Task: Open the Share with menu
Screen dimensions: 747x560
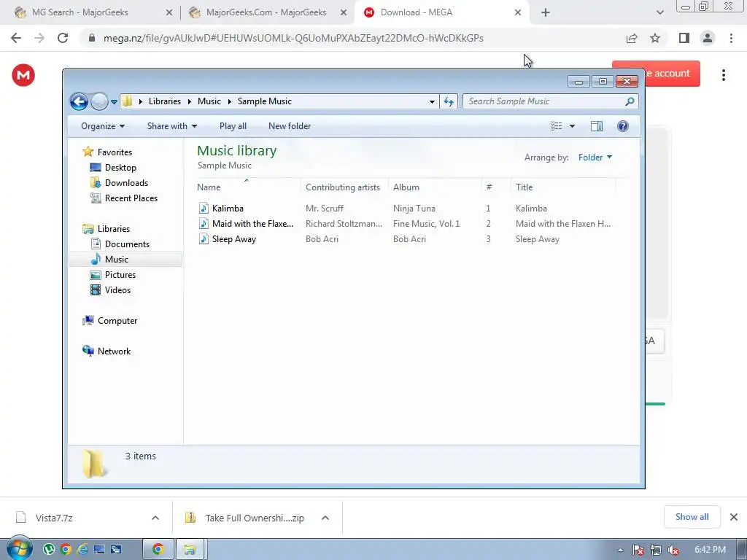Action: (172, 126)
